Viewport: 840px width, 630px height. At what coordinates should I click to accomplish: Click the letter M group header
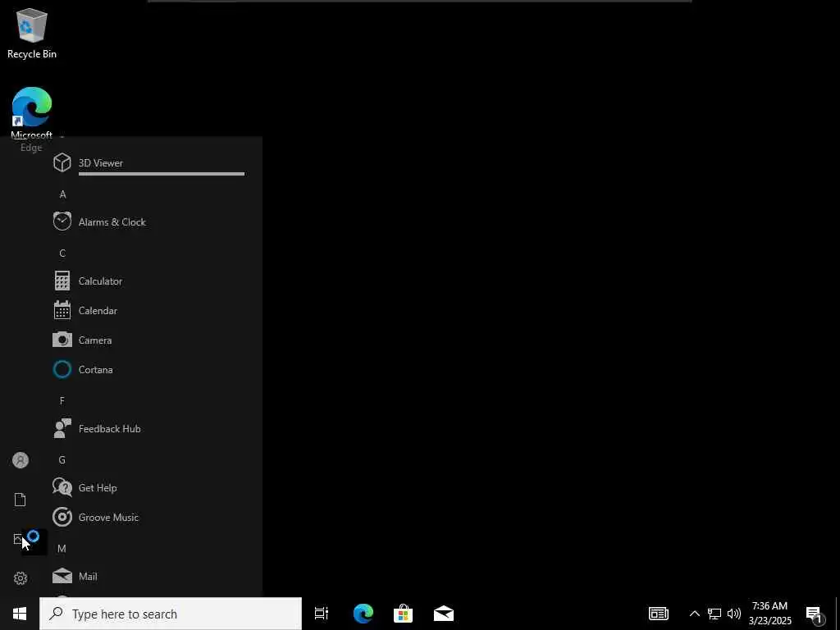(62, 549)
